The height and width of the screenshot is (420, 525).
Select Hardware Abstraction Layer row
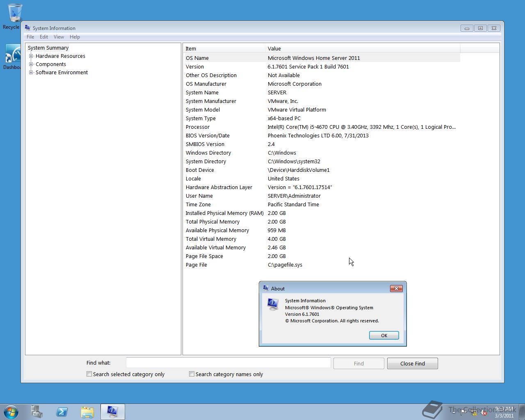click(322, 187)
